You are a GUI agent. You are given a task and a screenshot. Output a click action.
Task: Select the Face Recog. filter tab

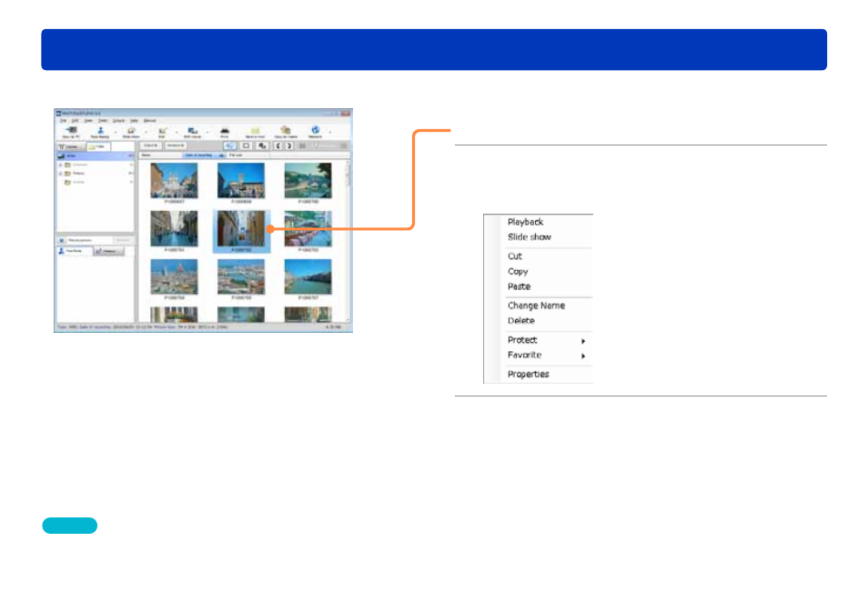(x=75, y=251)
